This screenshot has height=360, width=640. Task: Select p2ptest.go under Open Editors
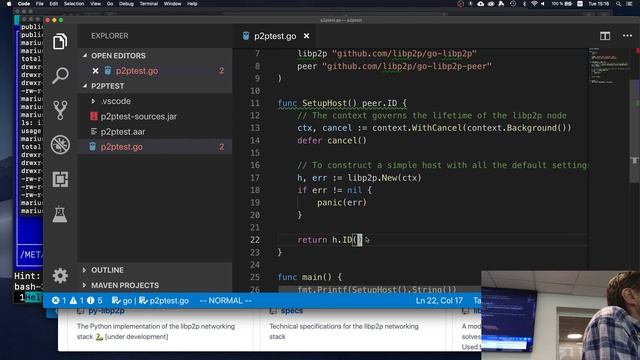tap(155, 71)
